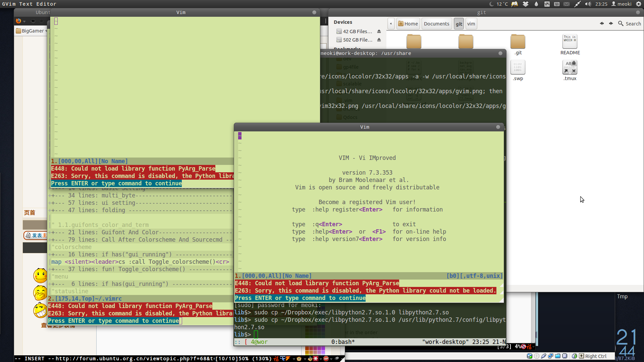Click the tmux 0:bash* window label
This screenshot has width=644, height=362.
pyautogui.click(x=343, y=342)
